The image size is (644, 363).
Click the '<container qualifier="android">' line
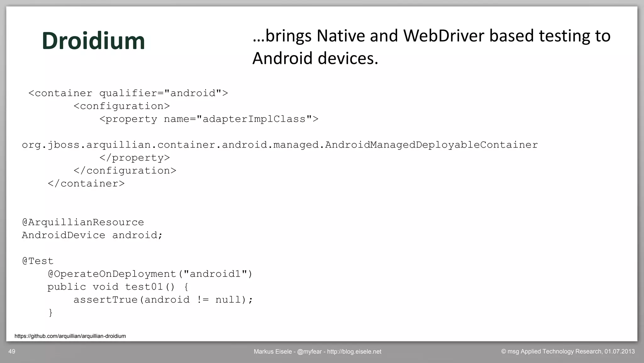(x=128, y=93)
